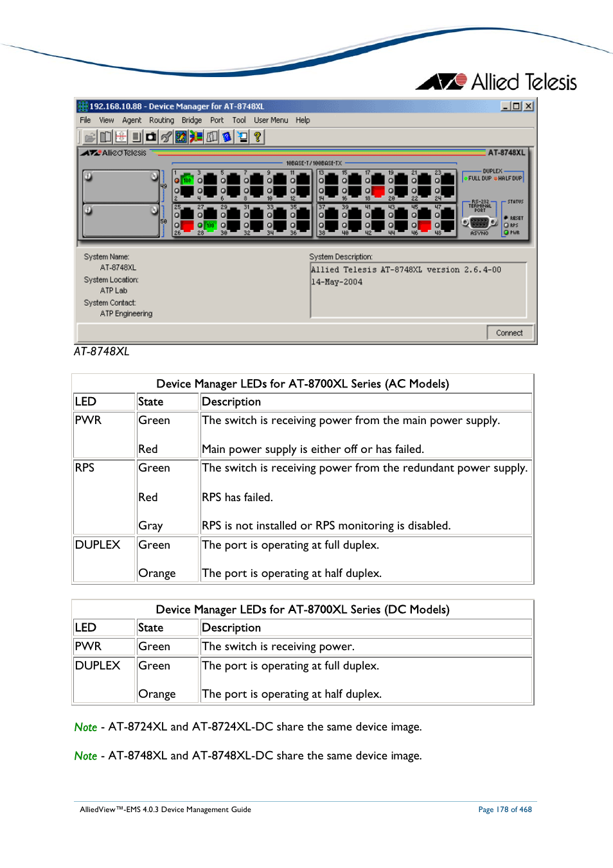The image size is (613, 868).
Task: Click the green PWR status LED
Action: pyautogui.click(x=506, y=233)
